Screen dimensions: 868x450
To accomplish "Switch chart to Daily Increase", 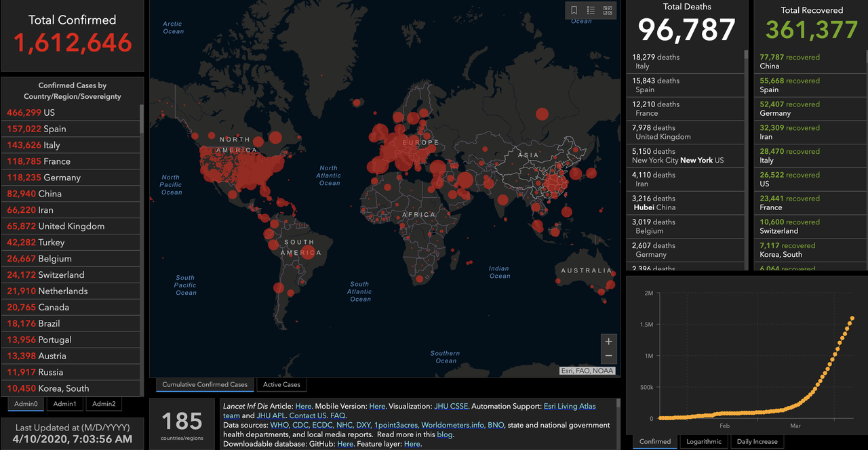I will coord(757,441).
